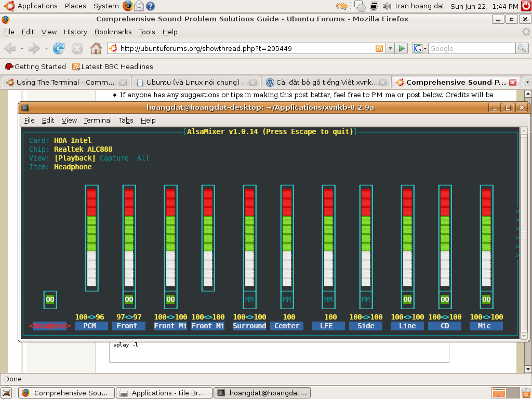532x399 pixels.
Task: Open Latest BBC Headlines bookmark
Action: pyautogui.click(x=113, y=67)
